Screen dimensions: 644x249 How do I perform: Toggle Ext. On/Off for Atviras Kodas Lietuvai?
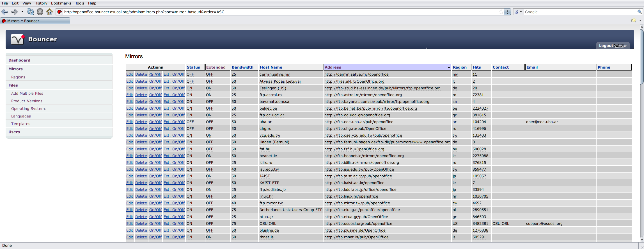[174, 81]
